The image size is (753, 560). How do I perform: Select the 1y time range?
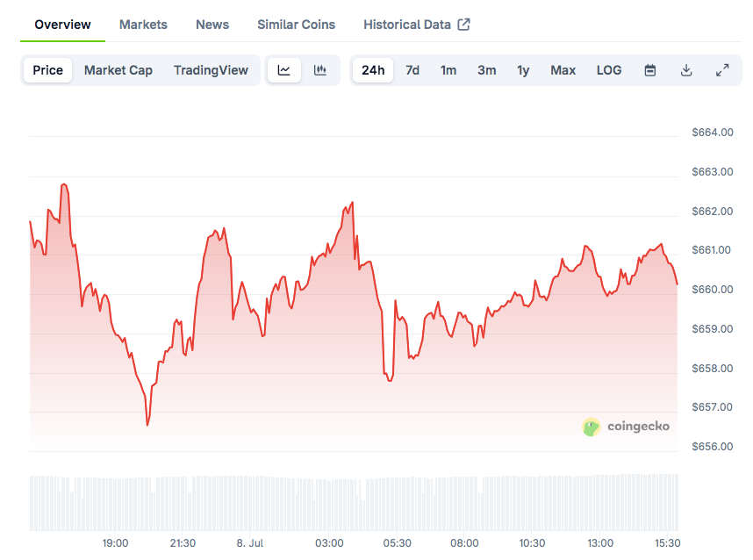pyautogui.click(x=523, y=70)
